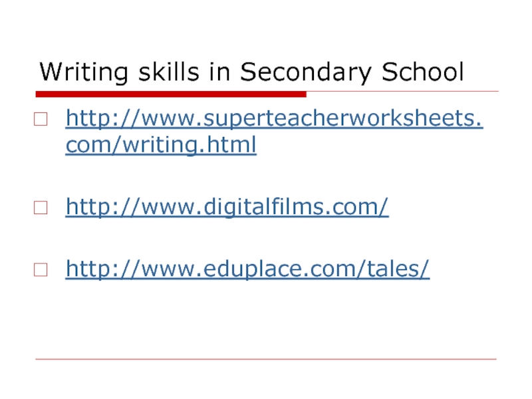Click the "com/writing.html" link text
The width and height of the screenshot is (532, 399).
[160, 144]
